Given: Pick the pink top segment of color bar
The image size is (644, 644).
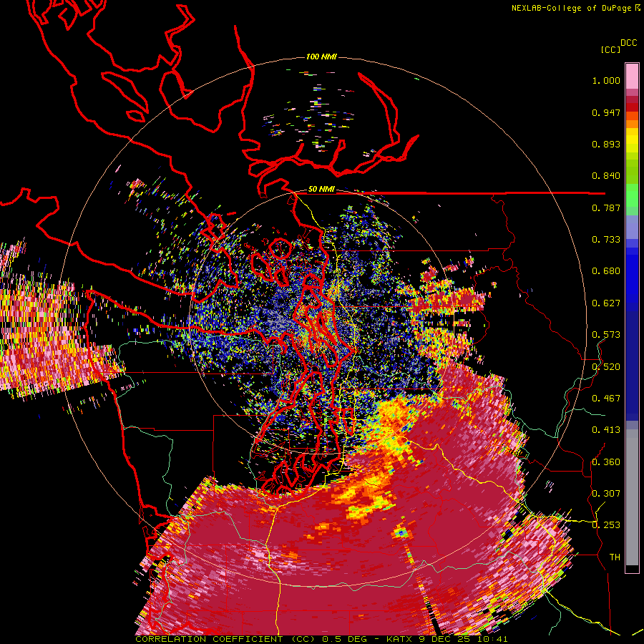Looking at the screenshot, I should pos(632,76).
